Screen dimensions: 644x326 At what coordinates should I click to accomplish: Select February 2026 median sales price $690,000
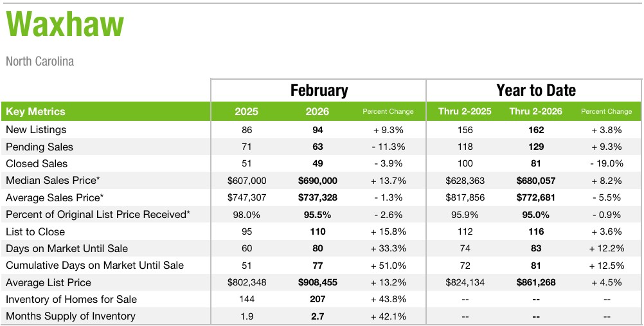pos(318,181)
